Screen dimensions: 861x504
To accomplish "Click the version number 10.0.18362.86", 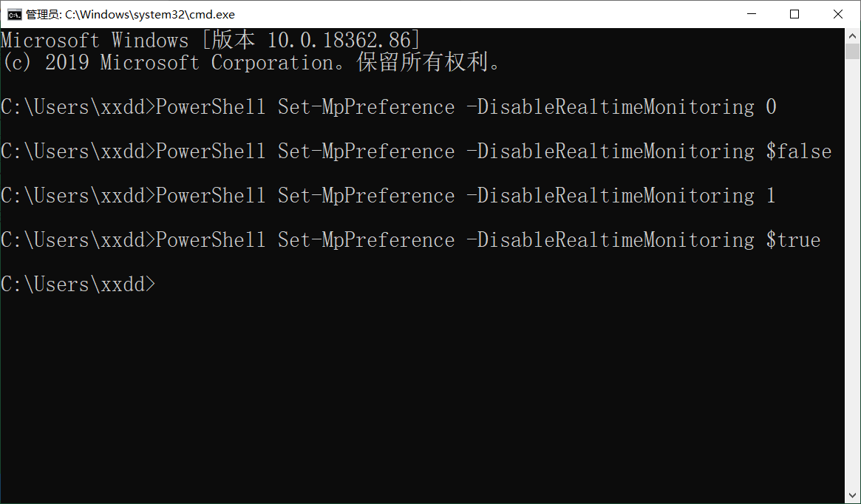I will click(338, 40).
